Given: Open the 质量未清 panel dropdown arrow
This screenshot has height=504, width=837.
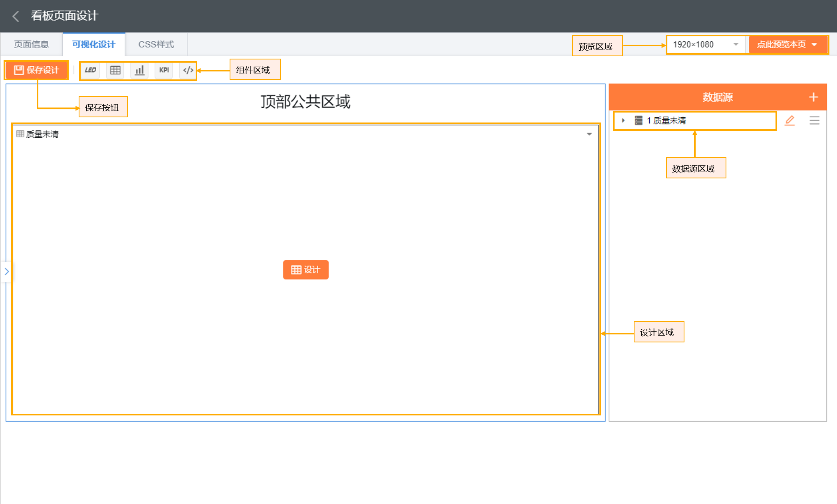Looking at the screenshot, I should (589, 134).
